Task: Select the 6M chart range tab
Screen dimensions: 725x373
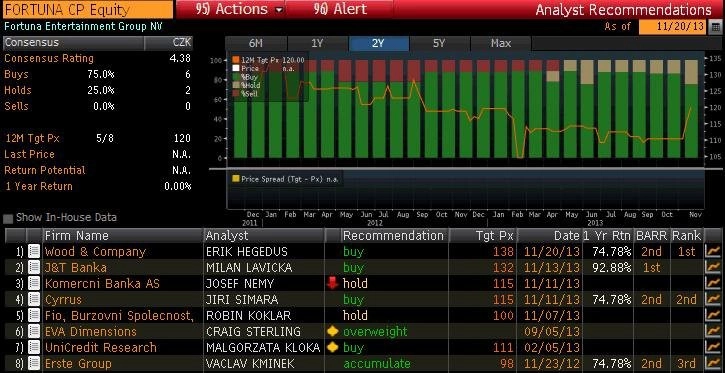Action: pyautogui.click(x=256, y=43)
